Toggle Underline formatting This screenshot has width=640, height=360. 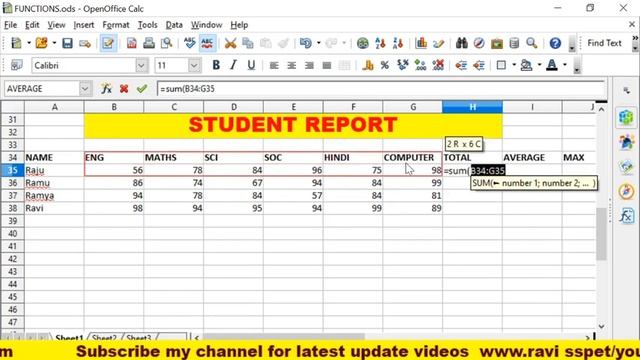[251, 65]
